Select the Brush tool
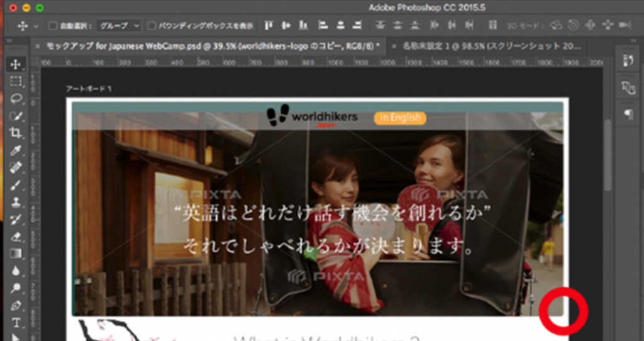 point(16,185)
